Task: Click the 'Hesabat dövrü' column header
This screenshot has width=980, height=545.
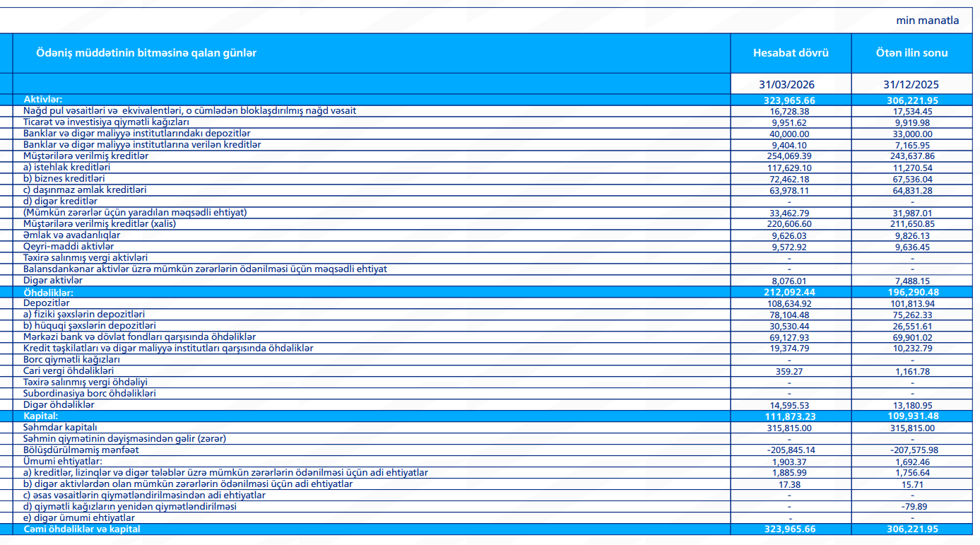Action: click(791, 53)
